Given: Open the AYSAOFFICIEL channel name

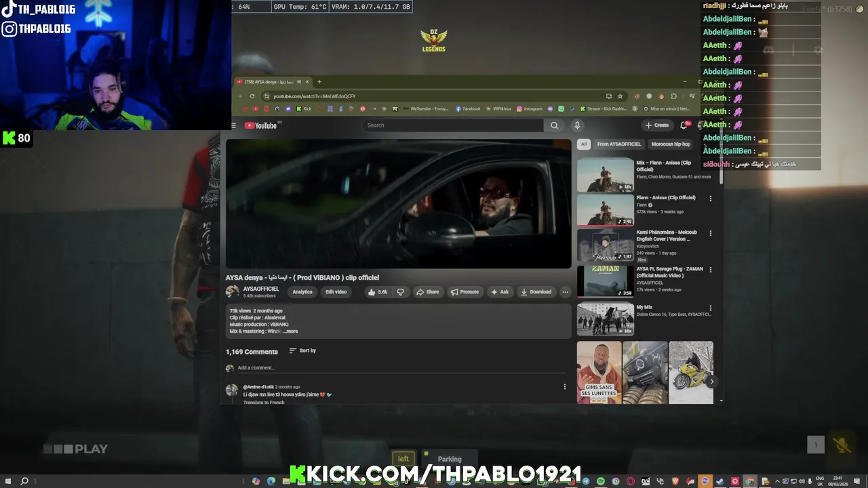Looking at the screenshot, I should [x=261, y=289].
